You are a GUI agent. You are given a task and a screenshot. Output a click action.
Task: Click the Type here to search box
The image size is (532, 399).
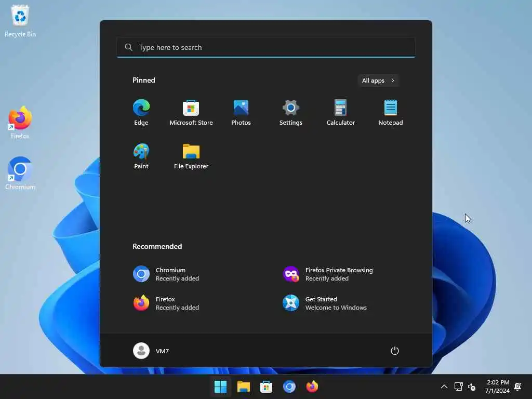click(x=266, y=47)
